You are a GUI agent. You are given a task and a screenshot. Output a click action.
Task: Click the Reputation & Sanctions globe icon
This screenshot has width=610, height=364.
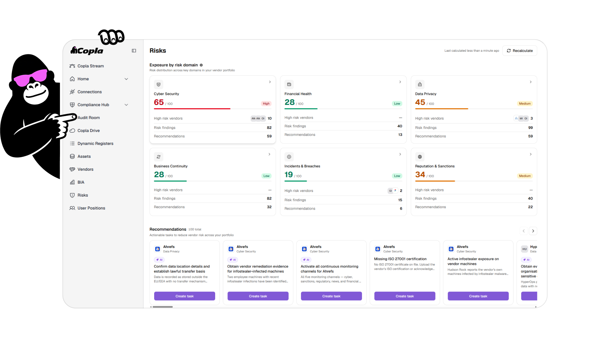click(420, 157)
